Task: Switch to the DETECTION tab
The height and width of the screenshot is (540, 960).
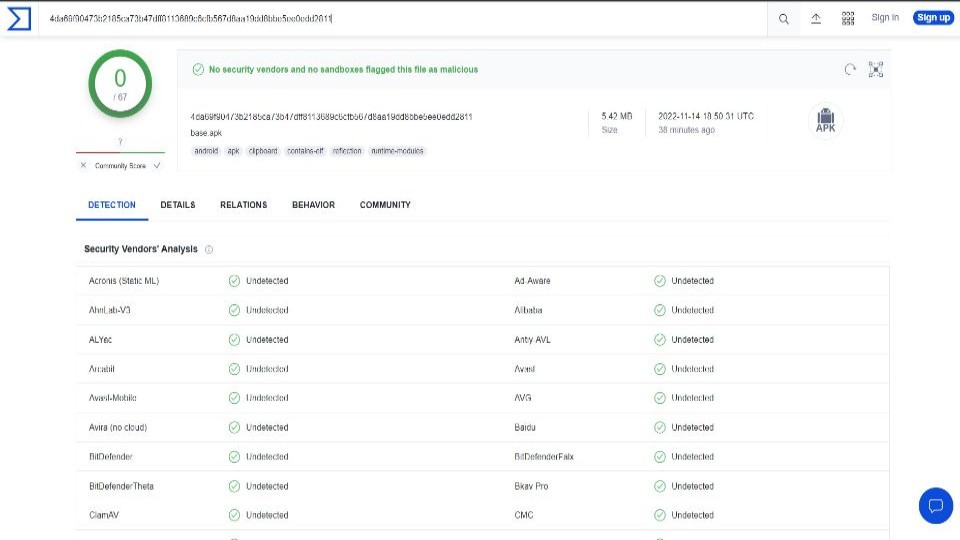Action: coord(112,205)
